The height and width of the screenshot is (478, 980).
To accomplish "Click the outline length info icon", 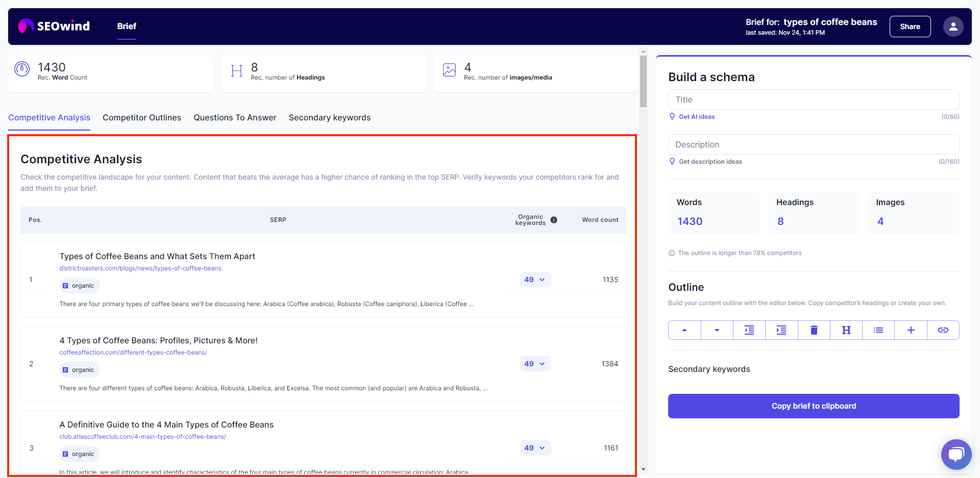I will point(672,253).
